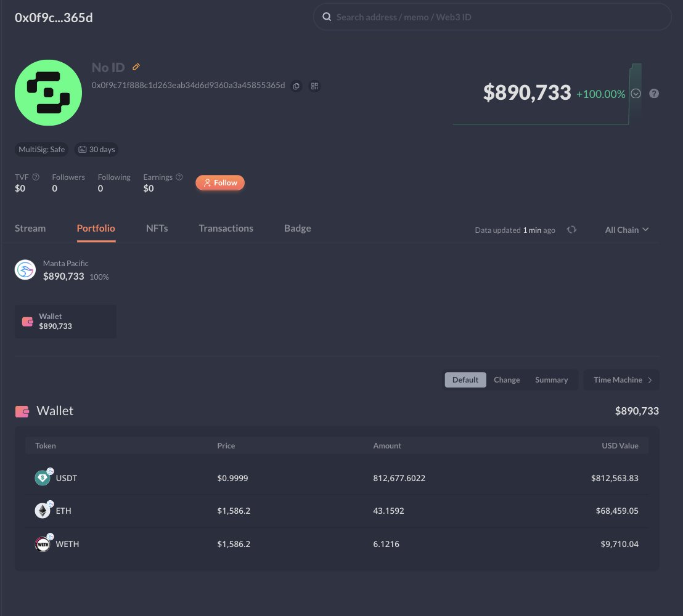Click the WETH token icon
The height and width of the screenshot is (616, 683).
click(x=43, y=544)
